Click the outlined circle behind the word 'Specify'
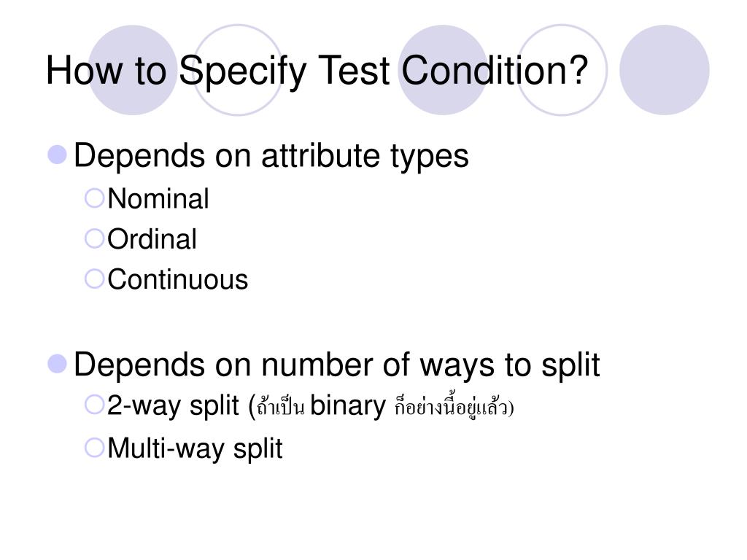 coord(238,70)
